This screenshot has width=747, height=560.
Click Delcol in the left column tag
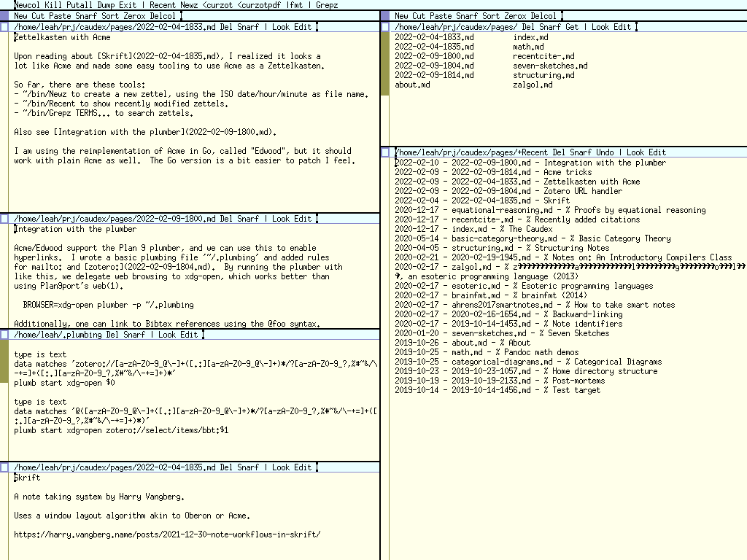click(163, 16)
